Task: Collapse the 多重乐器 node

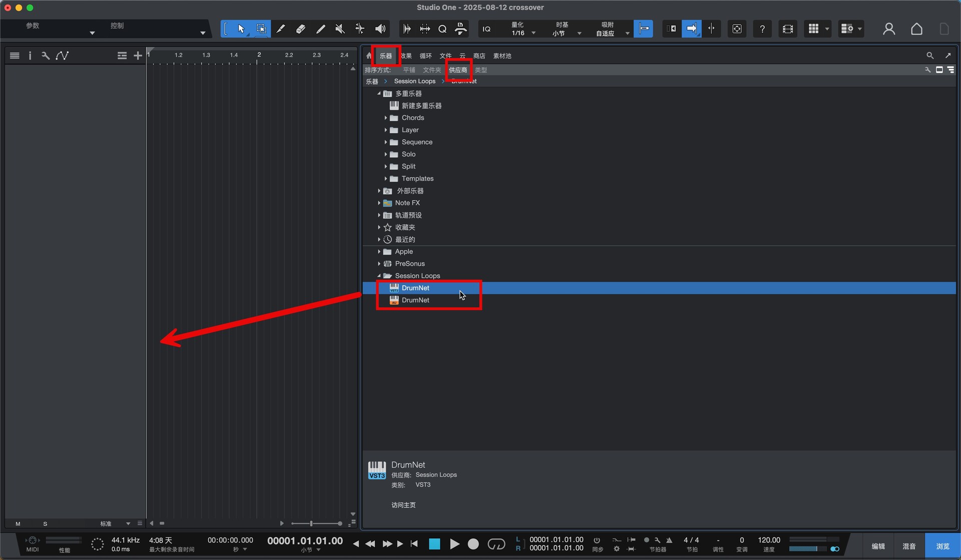Action: [x=379, y=94]
